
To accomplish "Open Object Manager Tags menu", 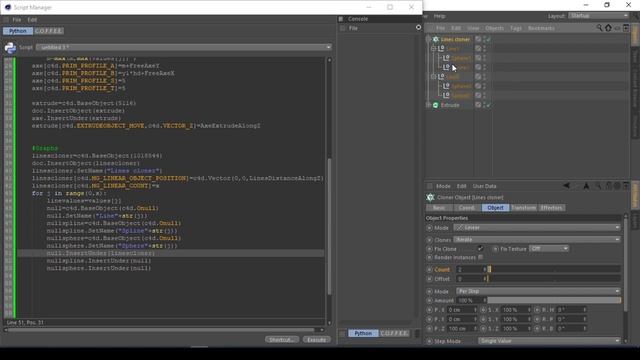I will [516, 28].
